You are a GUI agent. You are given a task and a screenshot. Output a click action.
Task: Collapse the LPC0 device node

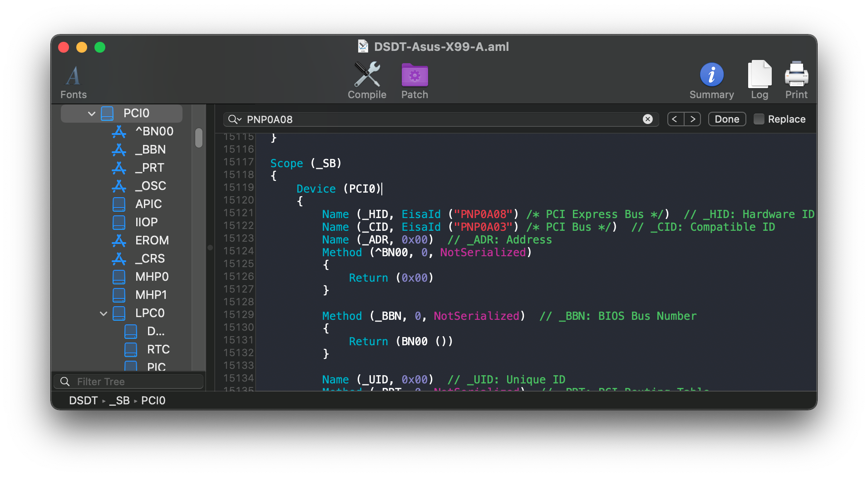coord(103,313)
